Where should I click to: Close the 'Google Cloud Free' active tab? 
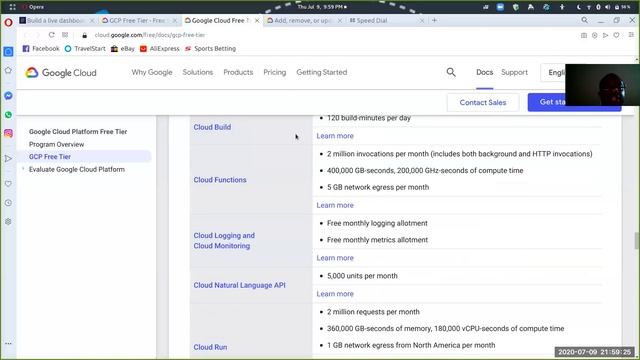tap(257, 20)
